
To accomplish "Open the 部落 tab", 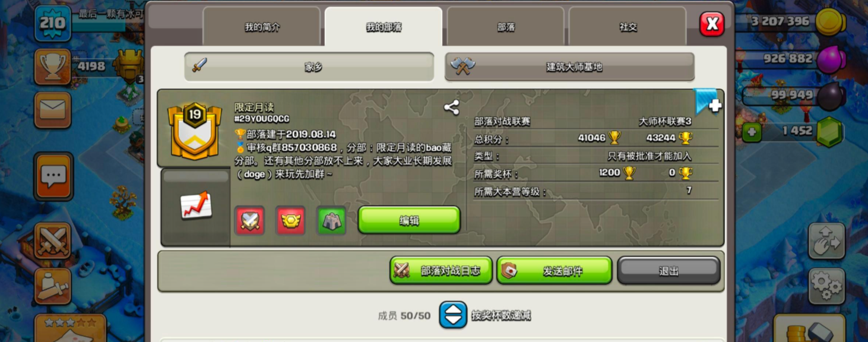I will tap(506, 27).
